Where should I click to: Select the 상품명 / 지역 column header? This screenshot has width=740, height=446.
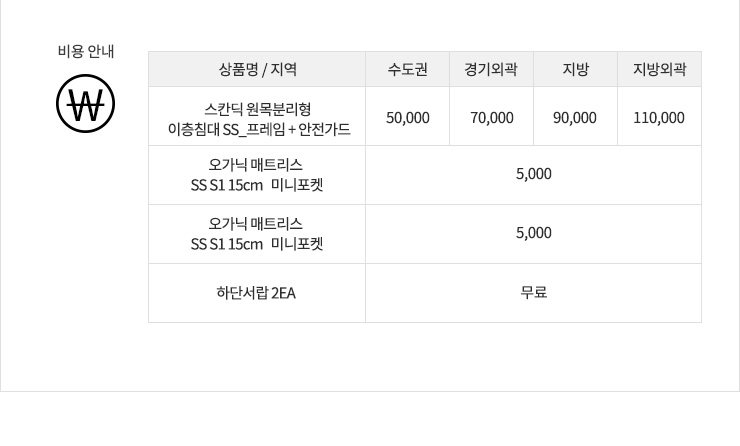(257, 70)
